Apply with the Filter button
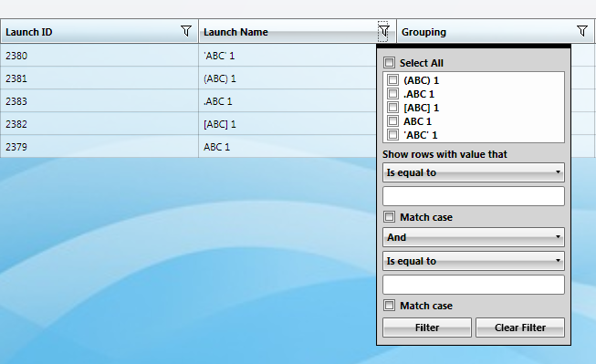Screen dimensions: 596x364 tap(427, 328)
